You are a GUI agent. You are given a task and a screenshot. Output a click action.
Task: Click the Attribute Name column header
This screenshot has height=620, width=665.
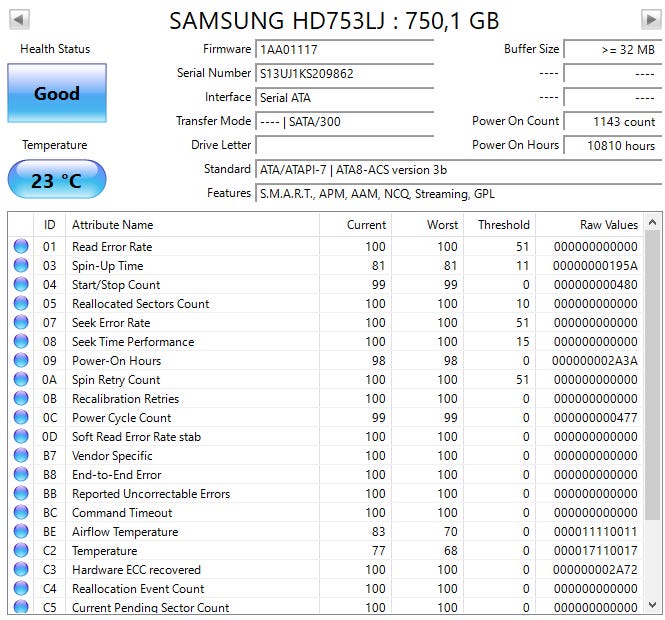click(x=192, y=224)
